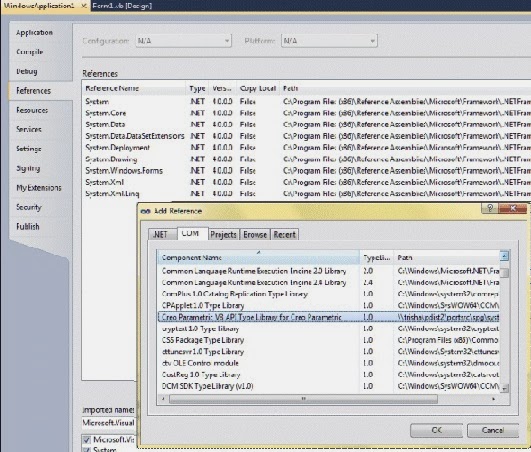531x452 pixels.
Task: Close the WindowsApplication1 document tab
Action: 84,6
